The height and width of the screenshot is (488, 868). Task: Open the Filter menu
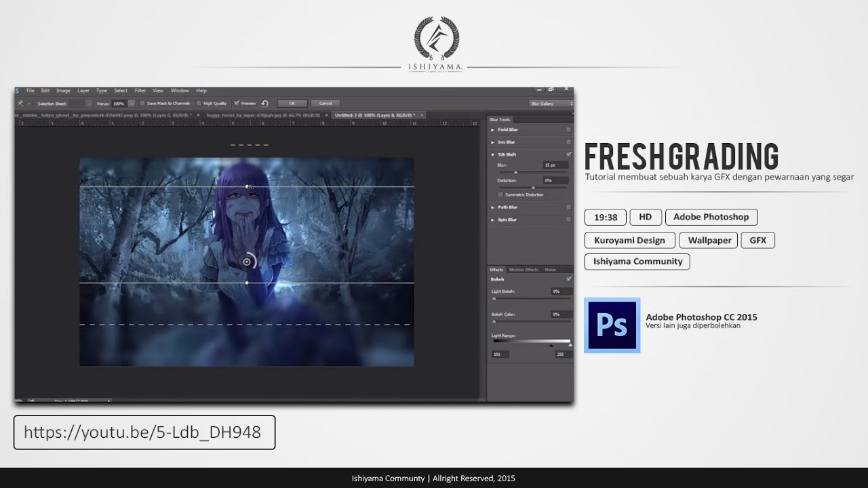click(140, 91)
